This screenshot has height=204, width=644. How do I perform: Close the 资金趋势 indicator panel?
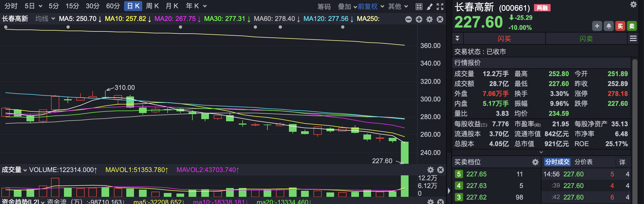click(x=441, y=202)
